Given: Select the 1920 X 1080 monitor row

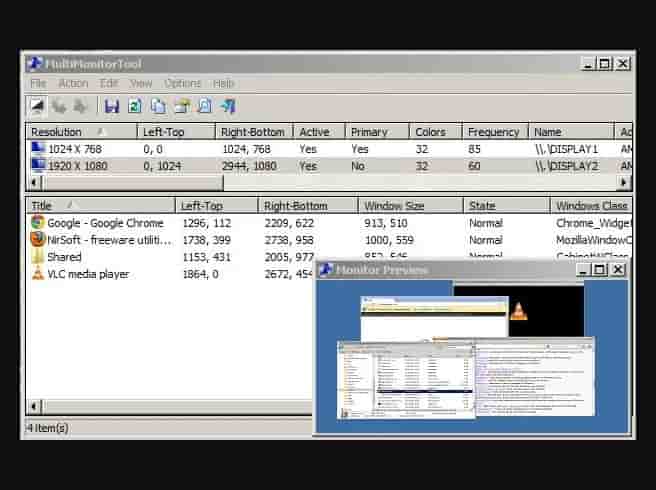Looking at the screenshot, I should click(329, 166).
